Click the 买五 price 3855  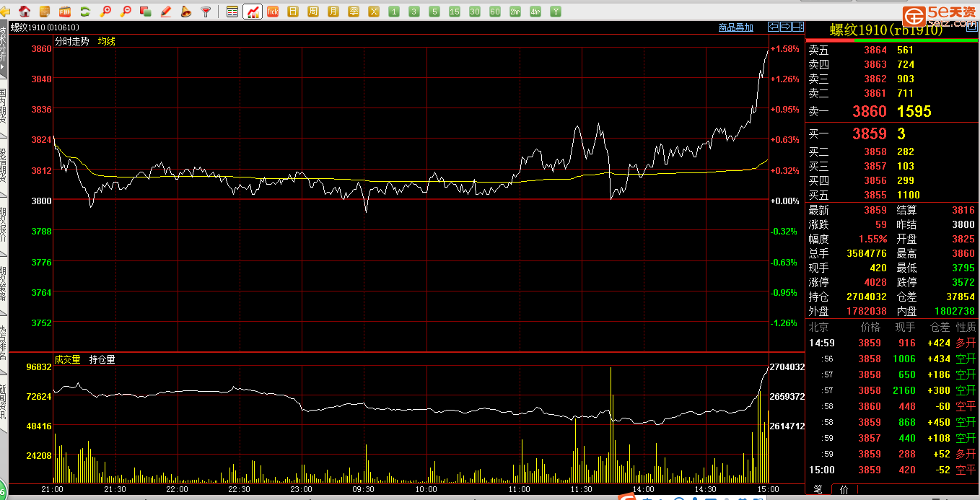coord(875,195)
